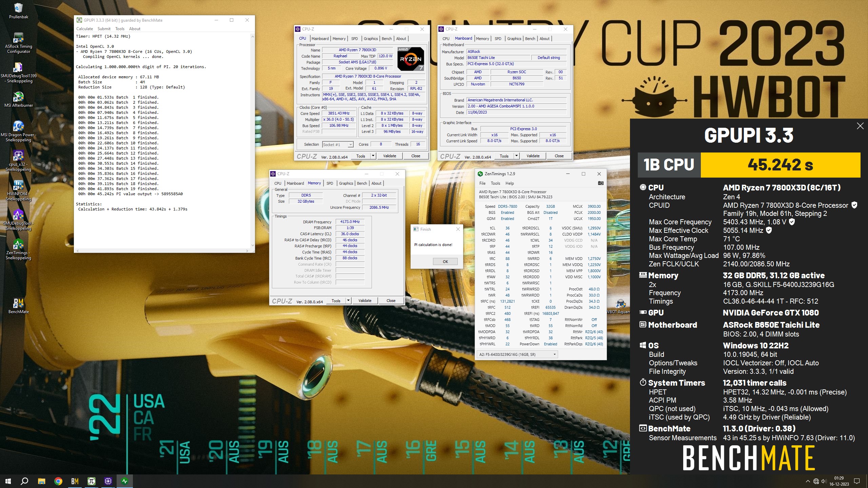Click OK in Finish dialog

445,262
